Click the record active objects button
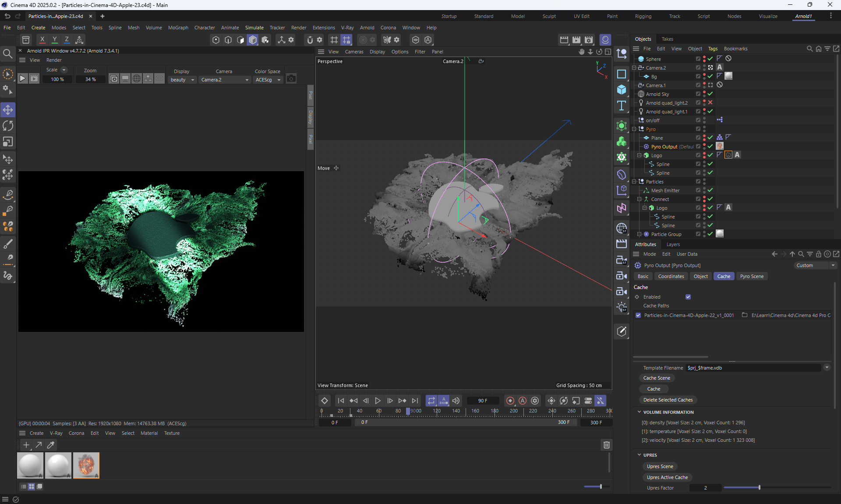 tap(510, 401)
